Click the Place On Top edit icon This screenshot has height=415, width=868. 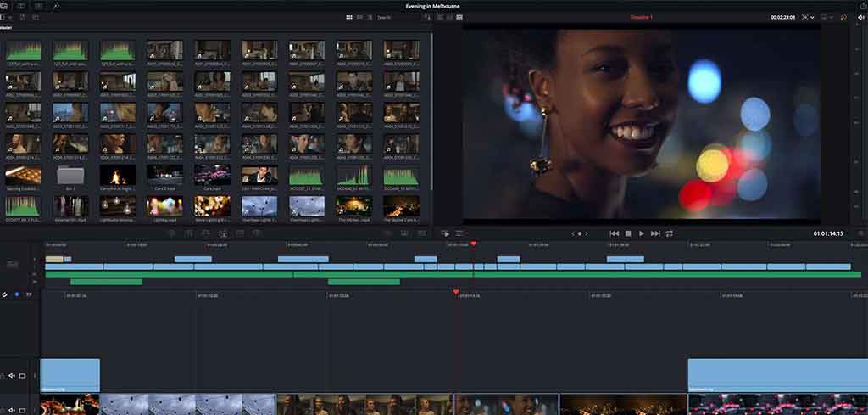pos(240,233)
